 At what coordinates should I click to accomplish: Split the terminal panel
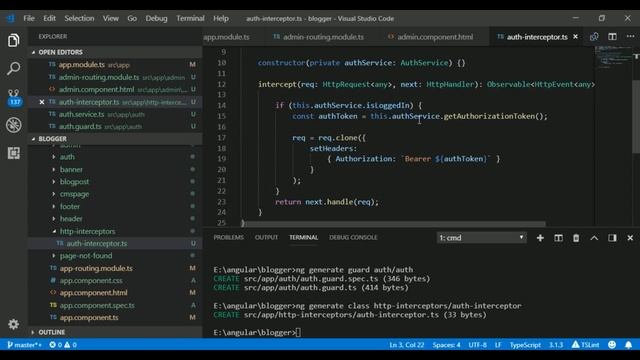(x=558, y=238)
